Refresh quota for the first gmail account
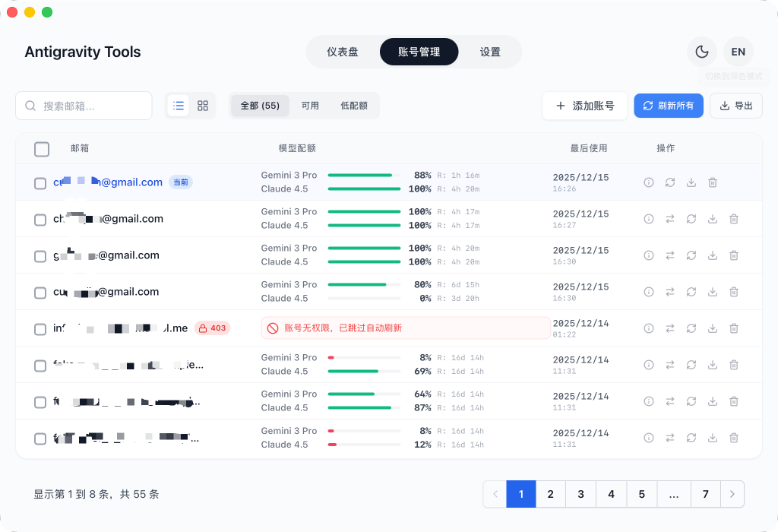Screen dimensions: 778x532 669,182
